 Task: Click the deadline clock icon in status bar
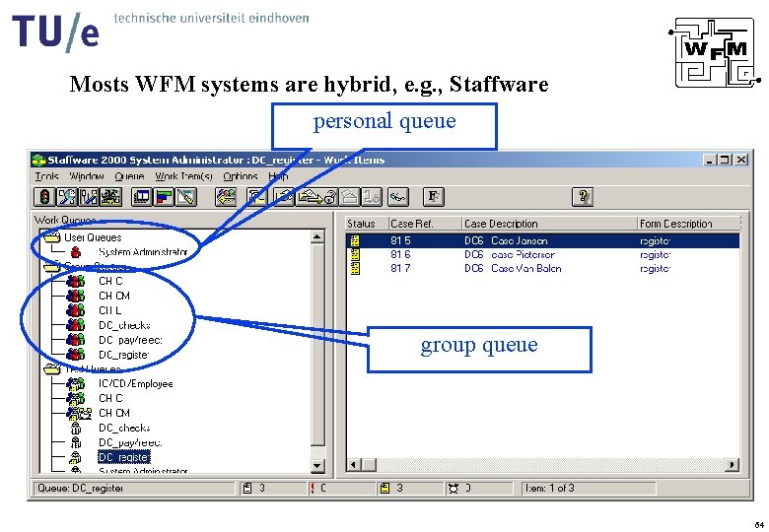454,488
